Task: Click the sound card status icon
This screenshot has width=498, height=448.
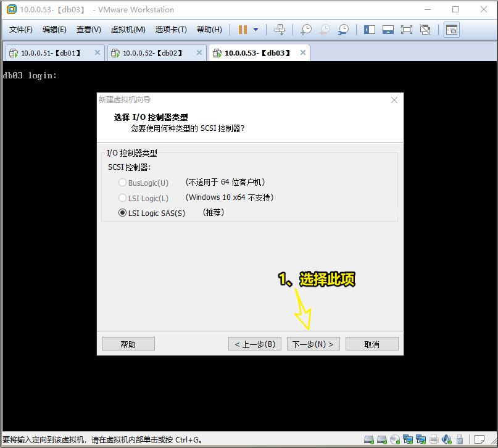Action: click(447, 440)
